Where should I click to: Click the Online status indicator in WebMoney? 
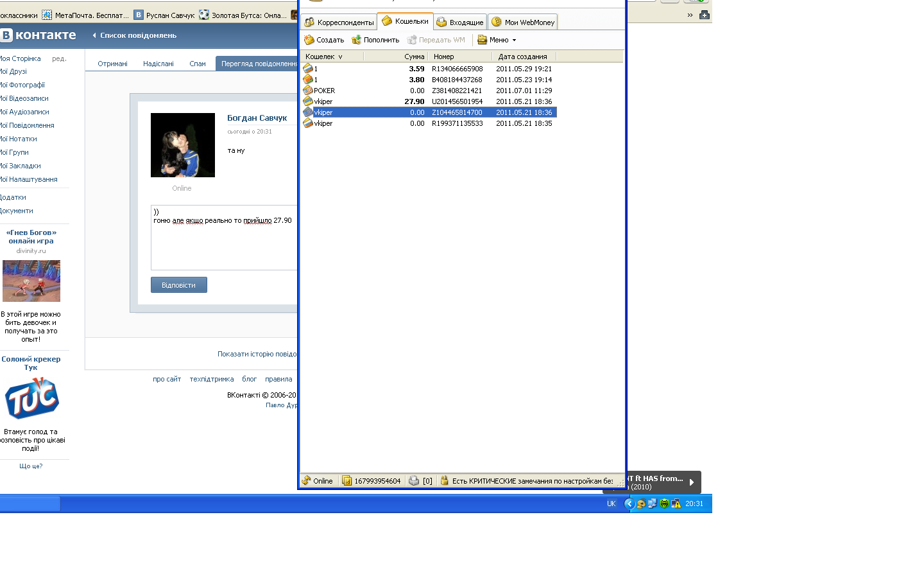pyautogui.click(x=318, y=481)
